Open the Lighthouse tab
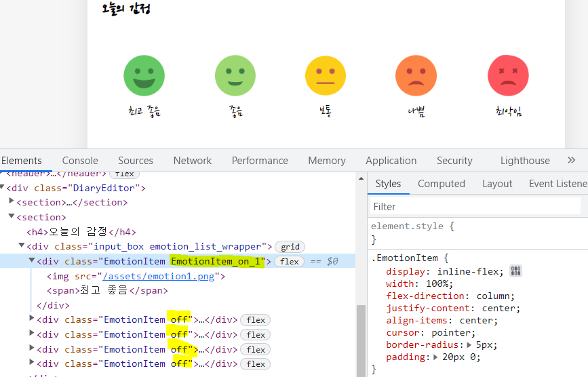 pyautogui.click(x=525, y=161)
